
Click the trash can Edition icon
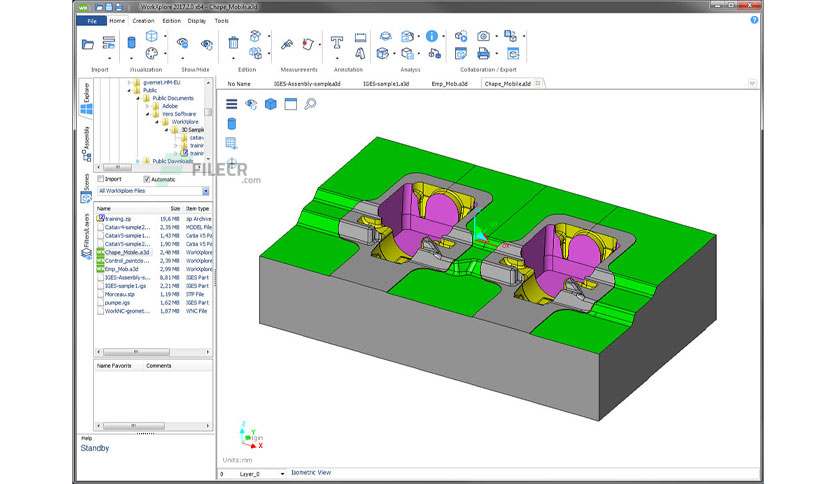tap(234, 43)
